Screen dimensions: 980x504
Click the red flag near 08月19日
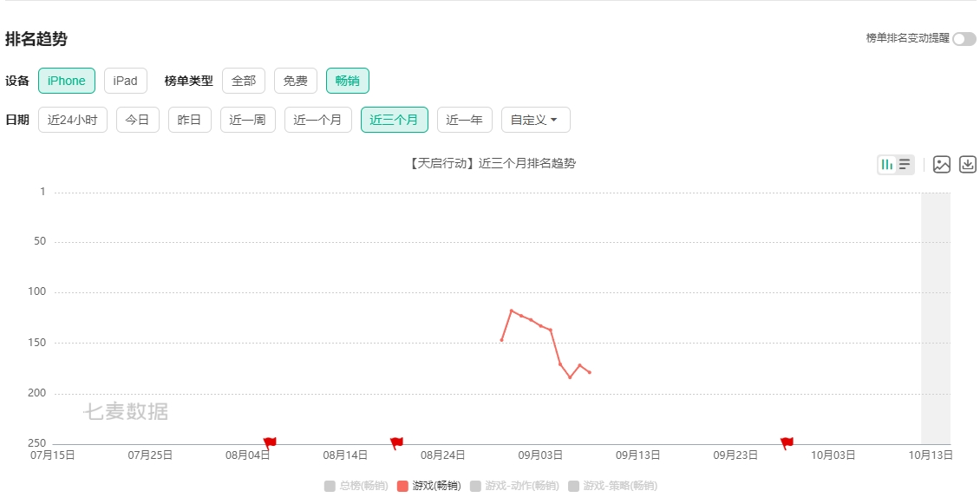tap(396, 442)
